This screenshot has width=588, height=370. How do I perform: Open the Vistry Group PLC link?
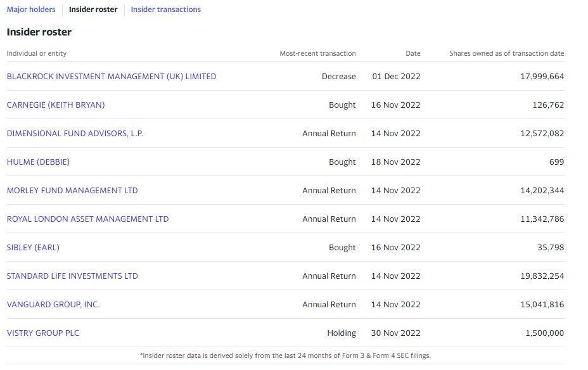coord(42,333)
